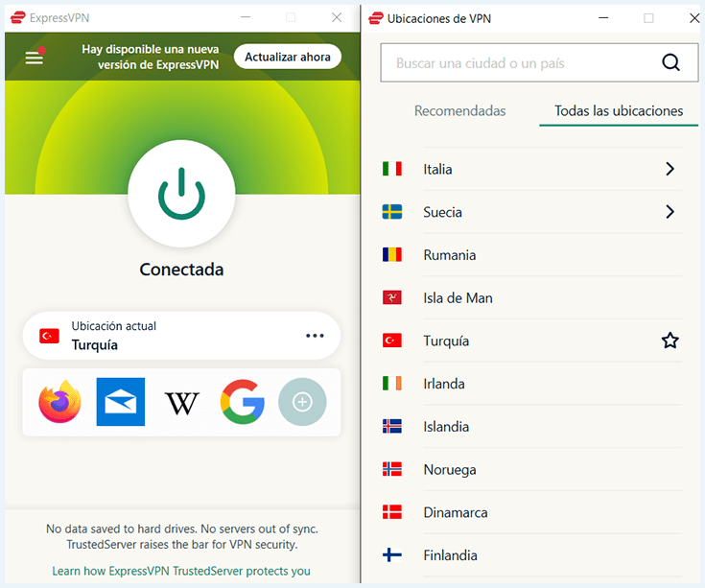
Task: Open the Wikipedia shortcut
Action: [181, 403]
